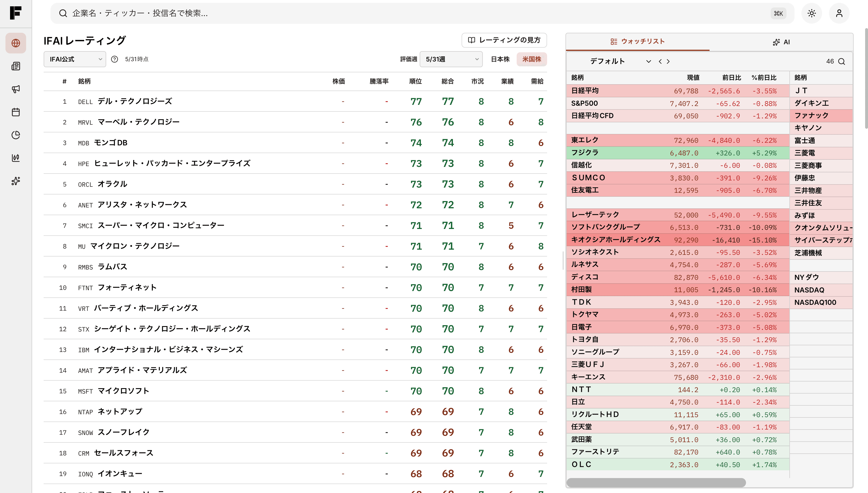Select キオクシアホールディングス in the watchlist

[678, 240]
